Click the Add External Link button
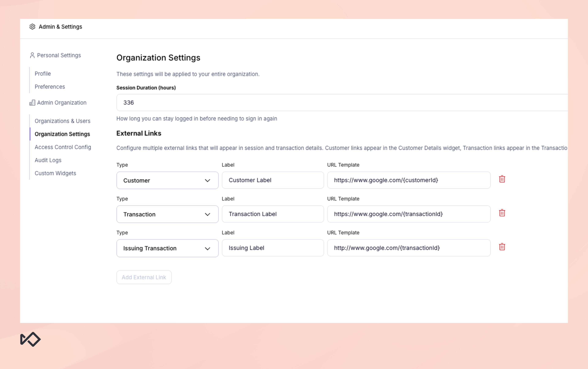 click(x=144, y=277)
